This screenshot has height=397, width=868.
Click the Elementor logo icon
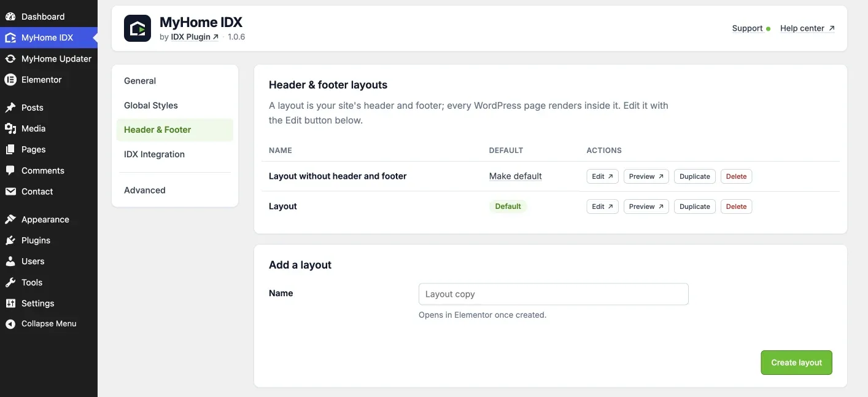click(10, 80)
